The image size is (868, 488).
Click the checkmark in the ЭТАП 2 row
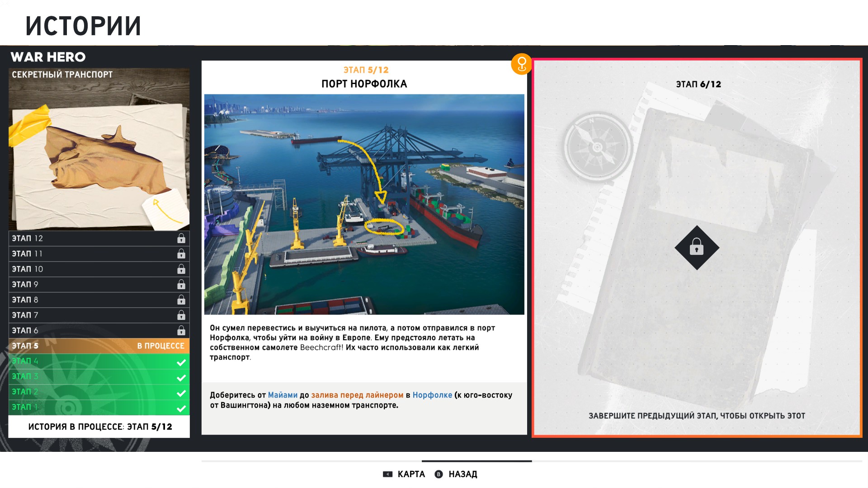click(181, 393)
